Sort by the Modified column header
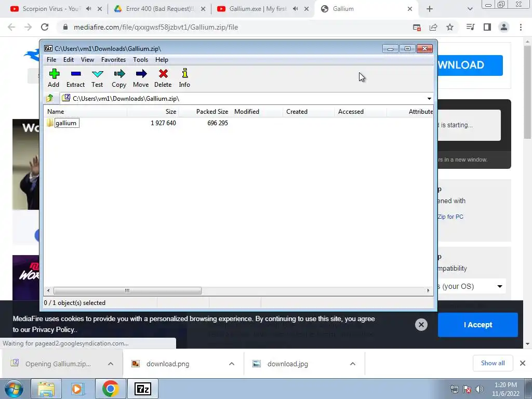Viewport: 532px width, 399px height. pos(257,112)
